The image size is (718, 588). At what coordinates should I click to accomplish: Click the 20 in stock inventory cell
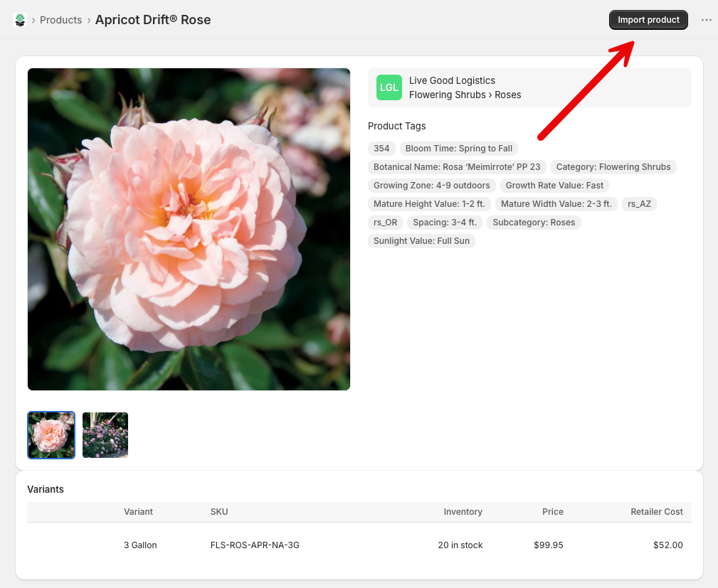(460, 545)
